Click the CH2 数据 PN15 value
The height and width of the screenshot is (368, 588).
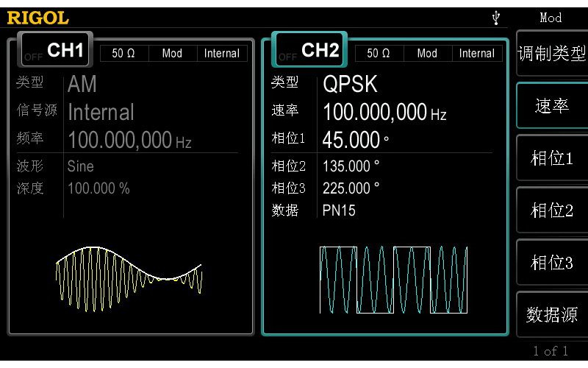[339, 210]
